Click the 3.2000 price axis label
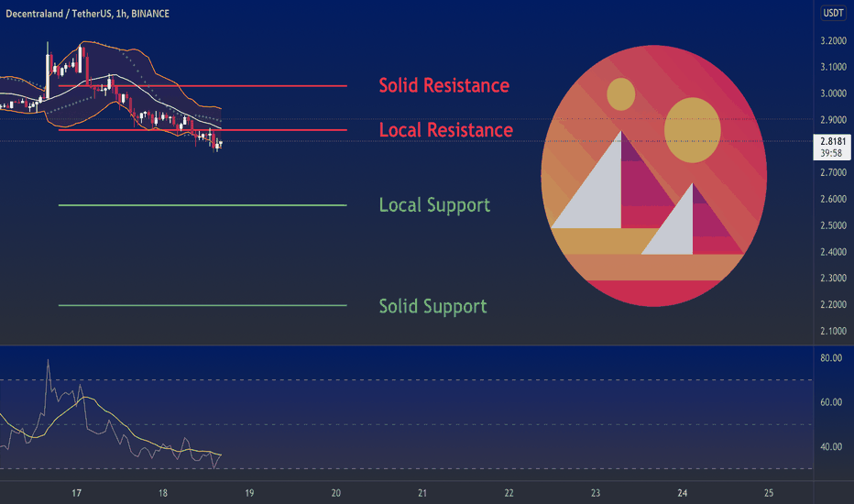Screen dimensions: 854x504 834,40
